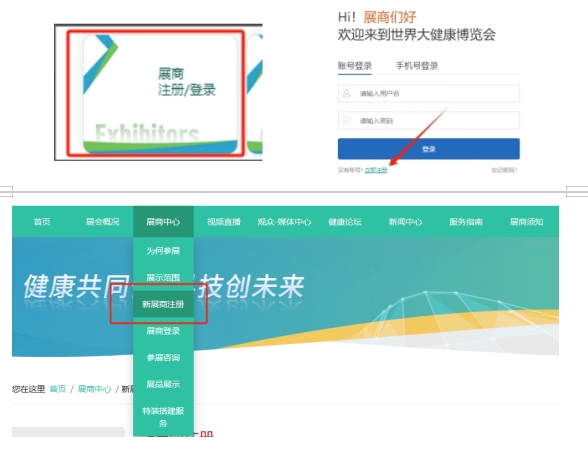Image resolution: width=588 pixels, height=466 pixels.
Task: Open 展会概况 navigation menu
Action: [102, 222]
